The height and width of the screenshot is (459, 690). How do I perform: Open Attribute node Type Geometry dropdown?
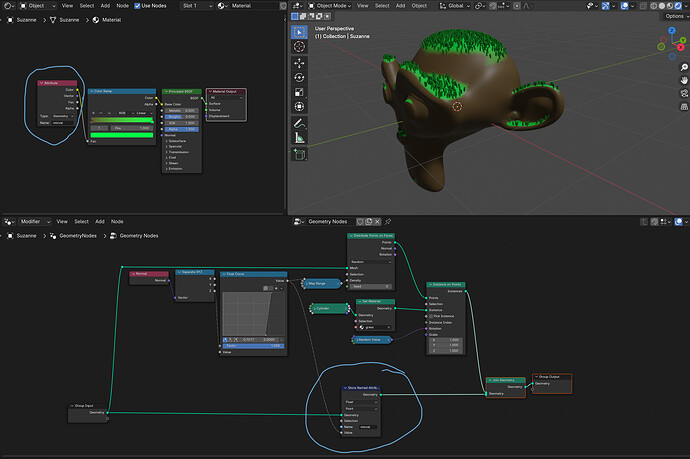pos(63,116)
